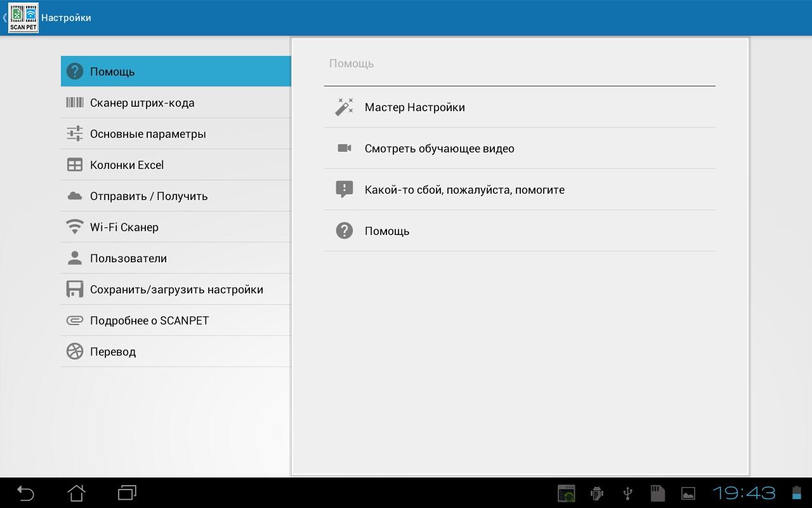Image resolution: width=812 pixels, height=508 pixels.
Task: Tap the picture notification icon
Action: pos(688,493)
